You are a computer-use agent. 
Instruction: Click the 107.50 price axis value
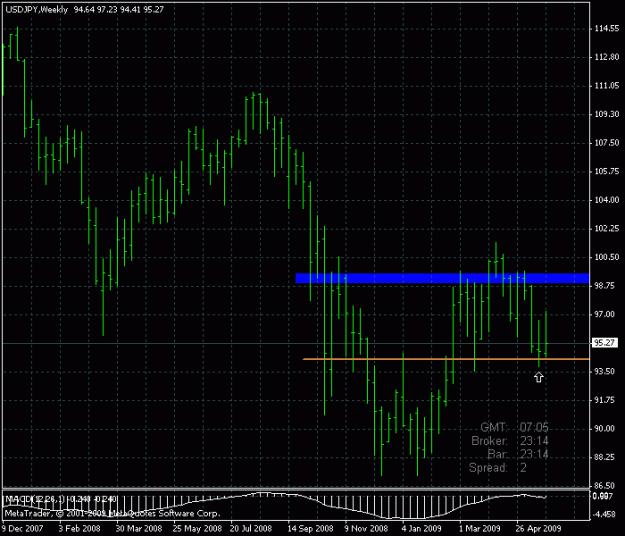tap(607, 143)
